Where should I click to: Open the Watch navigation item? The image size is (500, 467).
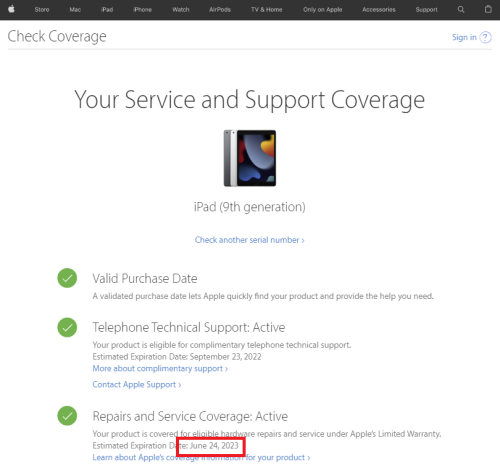(181, 10)
